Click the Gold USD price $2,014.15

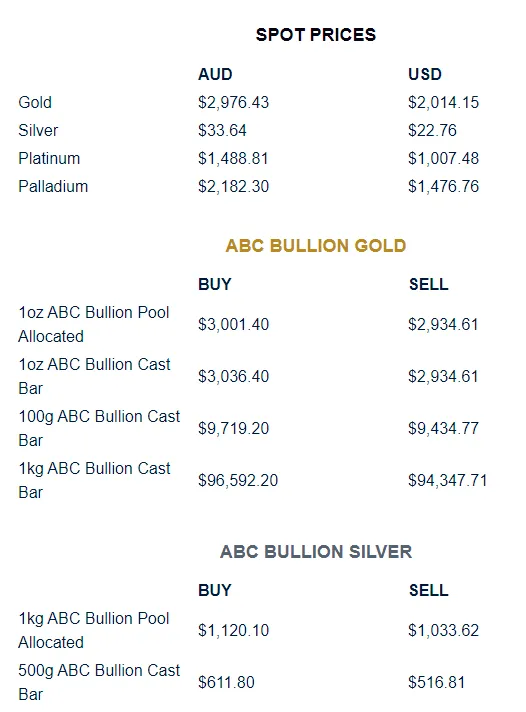pyautogui.click(x=443, y=103)
